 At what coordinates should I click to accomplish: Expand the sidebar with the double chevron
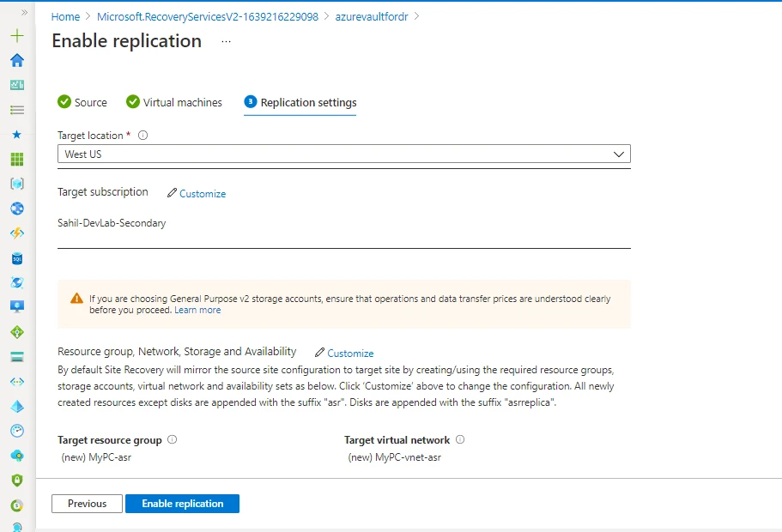click(22, 11)
